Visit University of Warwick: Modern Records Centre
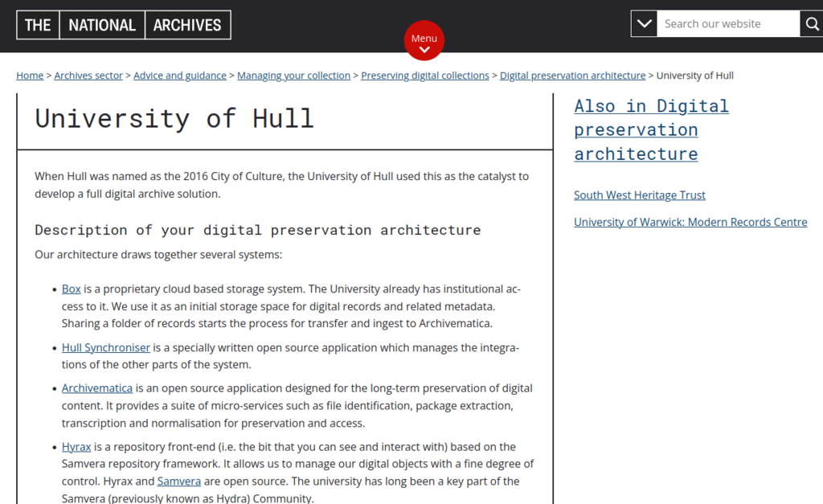The width and height of the screenshot is (823, 504). 690,222
